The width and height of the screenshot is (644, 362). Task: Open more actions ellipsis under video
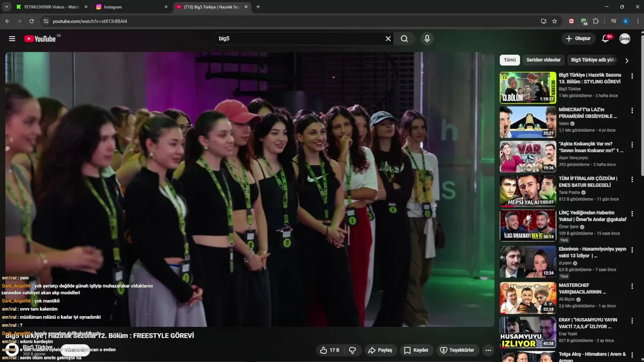488,350
